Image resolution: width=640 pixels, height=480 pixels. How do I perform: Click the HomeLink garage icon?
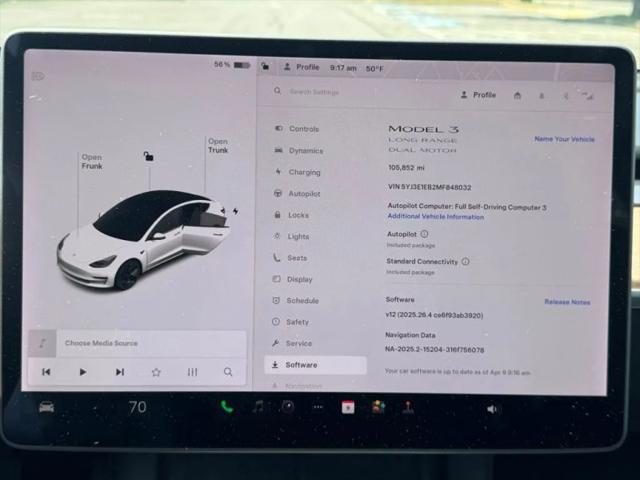(x=517, y=96)
